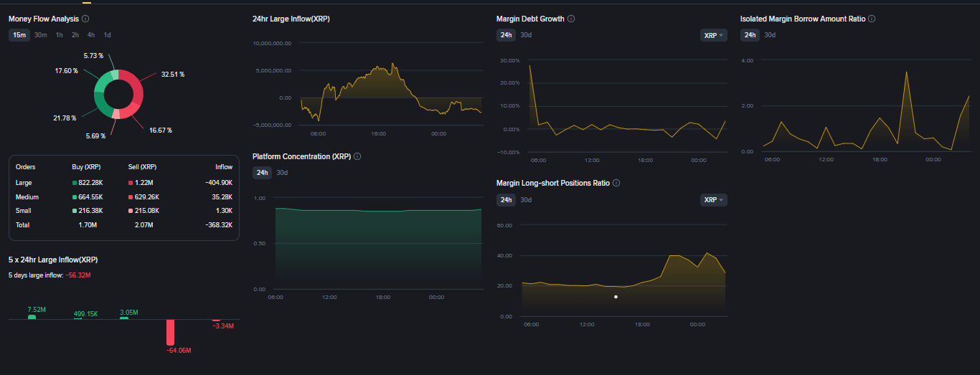
Task: Switch Margin Long-short Positions Ratio to 30d
Action: 526,200
